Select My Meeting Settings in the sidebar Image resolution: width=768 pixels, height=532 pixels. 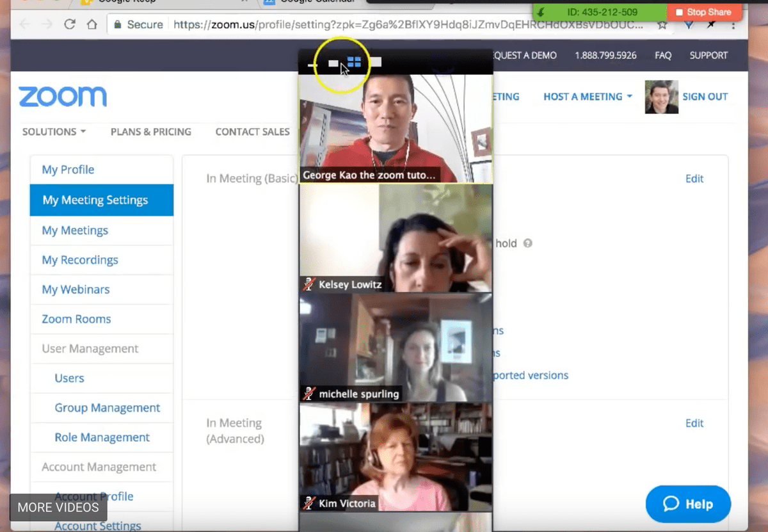coord(102,200)
